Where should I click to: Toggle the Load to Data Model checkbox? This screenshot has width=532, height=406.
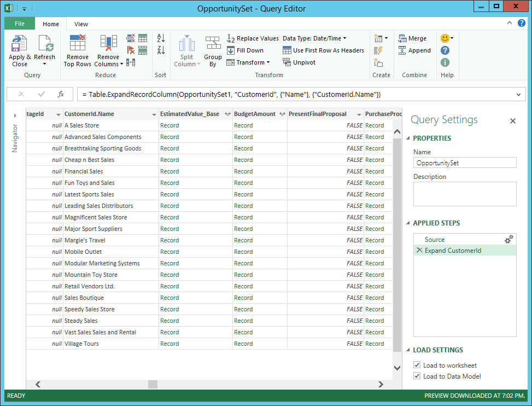[x=417, y=376]
